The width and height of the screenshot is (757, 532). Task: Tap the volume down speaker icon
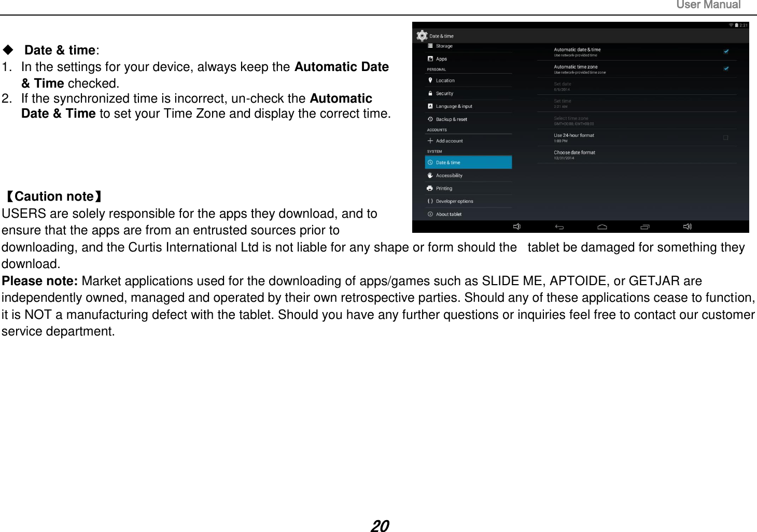(x=517, y=227)
